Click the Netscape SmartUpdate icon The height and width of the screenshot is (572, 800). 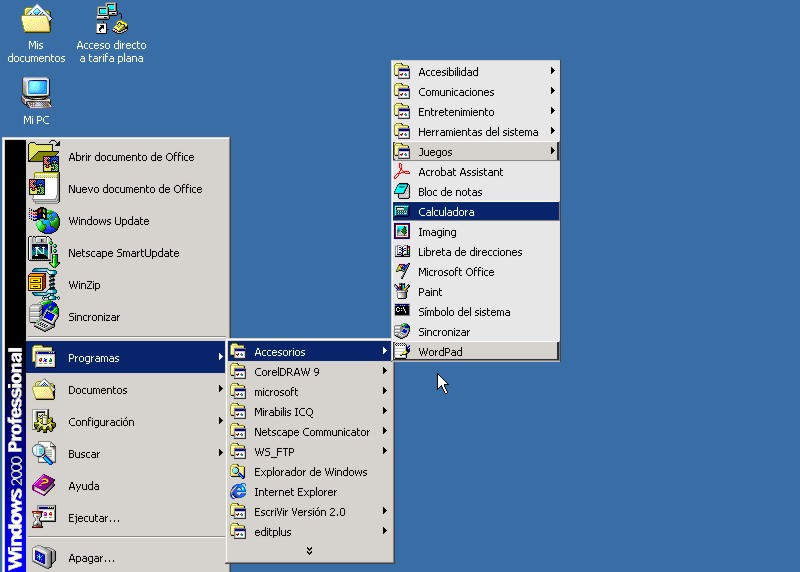[44, 252]
